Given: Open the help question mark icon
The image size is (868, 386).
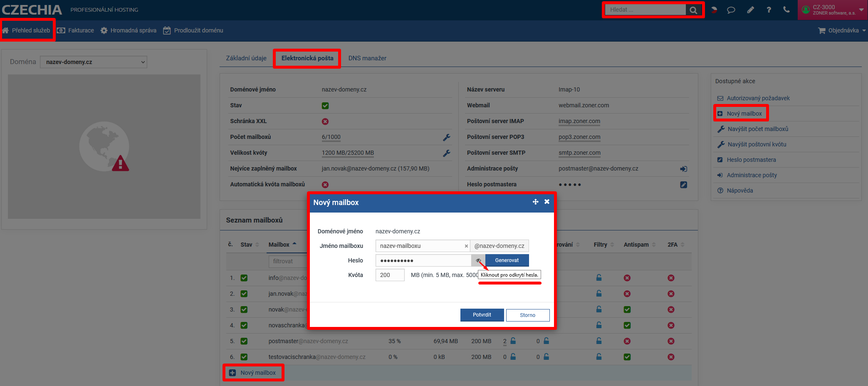Looking at the screenshot, I should [769, 10].
